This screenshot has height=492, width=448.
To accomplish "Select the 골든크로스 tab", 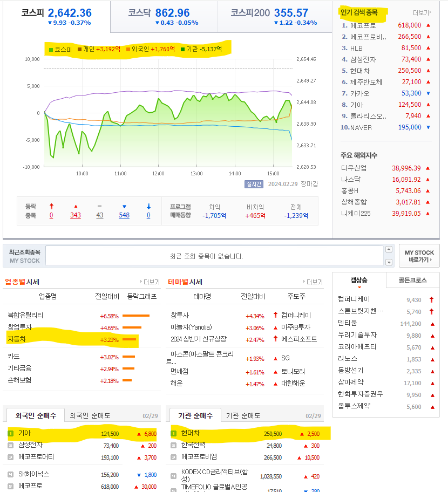I will point(412,280).
